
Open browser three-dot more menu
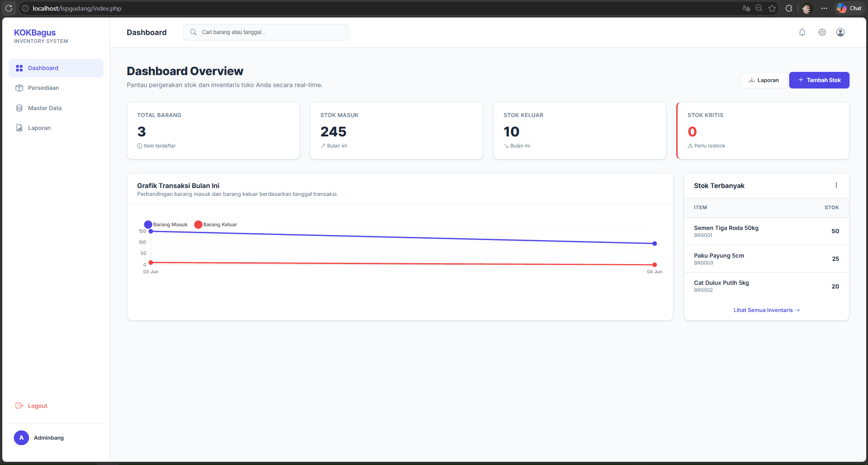coord(824,8)
